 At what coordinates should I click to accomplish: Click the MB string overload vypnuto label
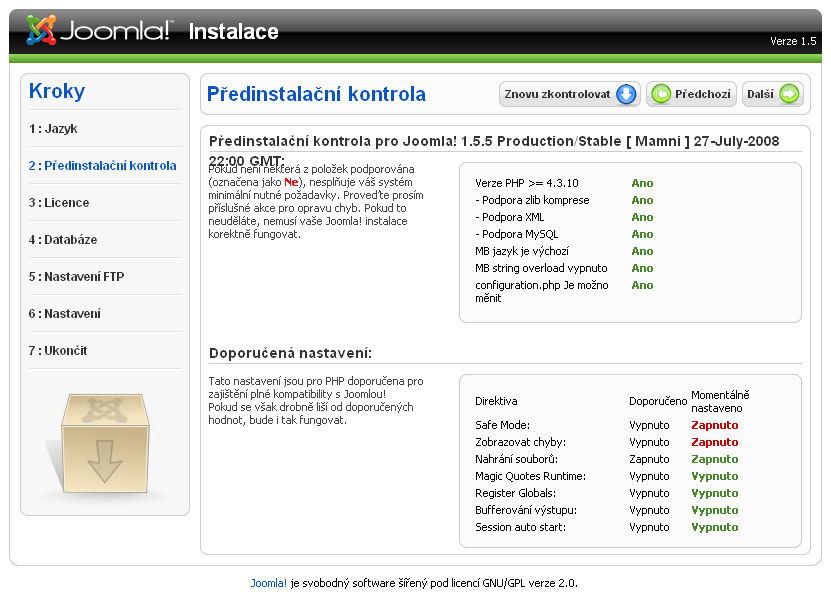541,268
